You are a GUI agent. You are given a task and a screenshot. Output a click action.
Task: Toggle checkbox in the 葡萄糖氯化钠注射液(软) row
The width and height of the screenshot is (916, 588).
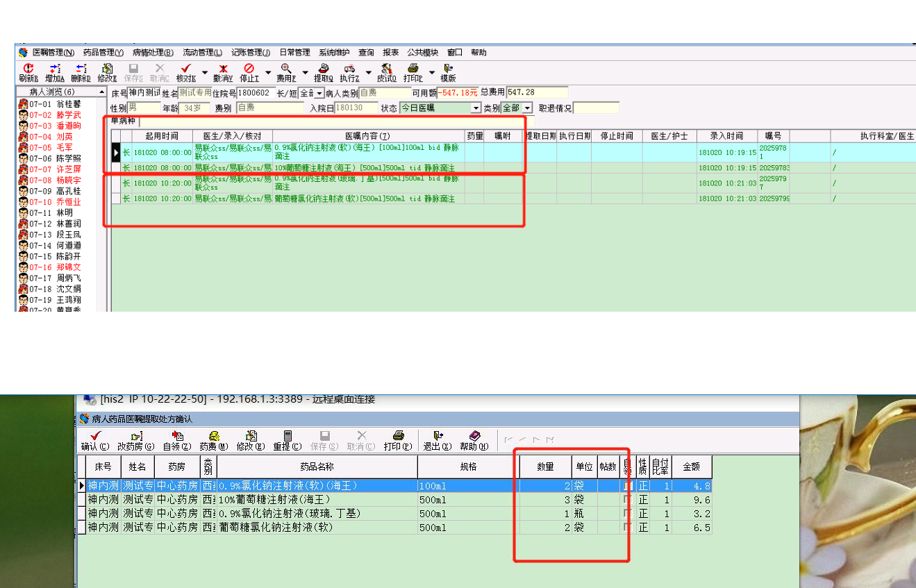628,528
